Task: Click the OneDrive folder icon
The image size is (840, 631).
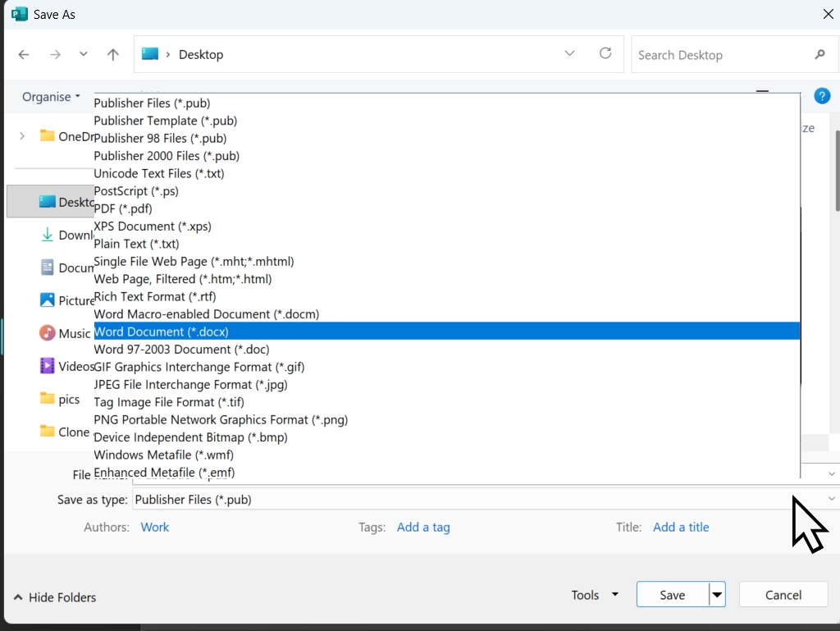Action: (x=47, y=135)
